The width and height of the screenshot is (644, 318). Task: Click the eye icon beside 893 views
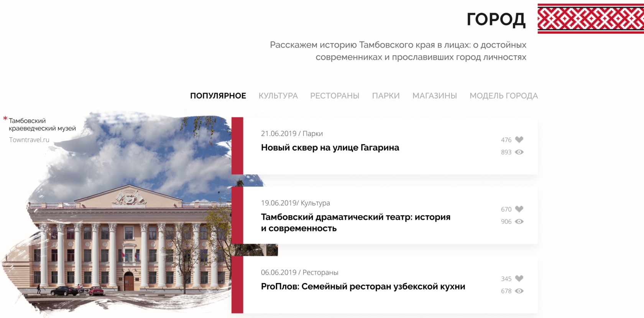pyautogui.click(x=519, y=152)
